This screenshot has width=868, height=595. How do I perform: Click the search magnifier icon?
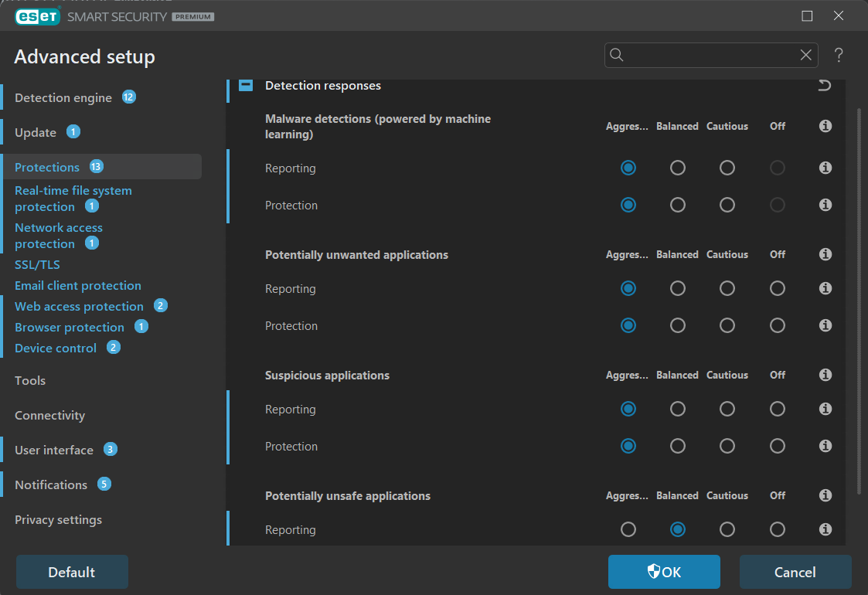[617, 55]
